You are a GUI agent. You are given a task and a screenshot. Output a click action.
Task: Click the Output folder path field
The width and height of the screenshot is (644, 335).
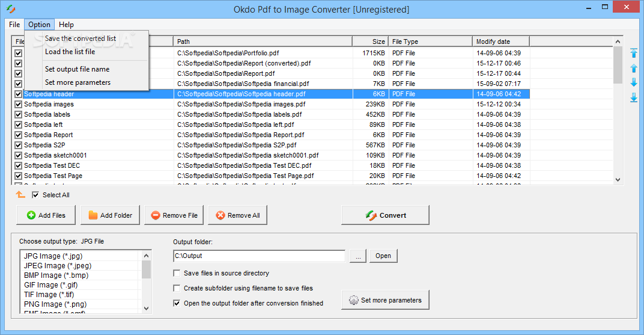coord(259,256)
